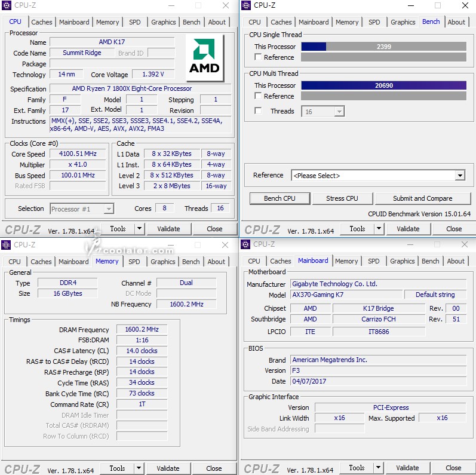Viewport: 476px width, 475px height.
Task: Switch to Caches tab in CPU window
Action: pyautogui.click(x=42, y=22)
